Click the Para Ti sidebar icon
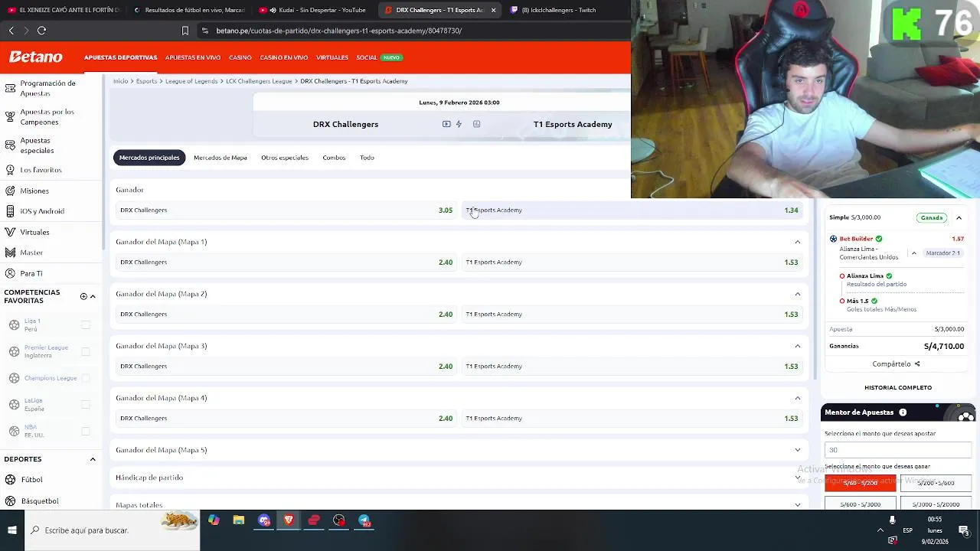This screenshot has height=551, width=980. [10, 273]
